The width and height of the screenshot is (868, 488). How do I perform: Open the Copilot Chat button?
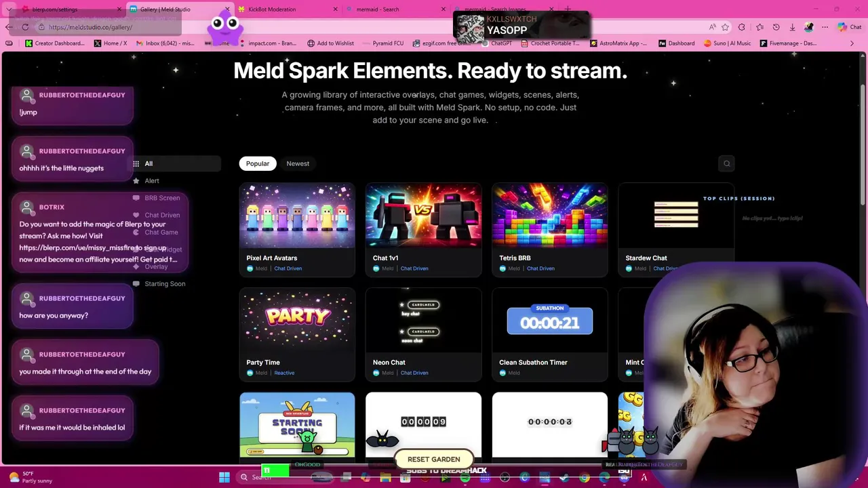point(849,27)
